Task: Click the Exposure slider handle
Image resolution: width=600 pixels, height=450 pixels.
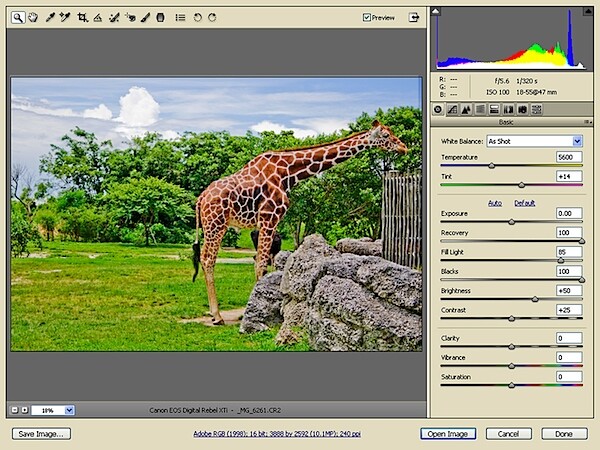Action: point(512,222)
